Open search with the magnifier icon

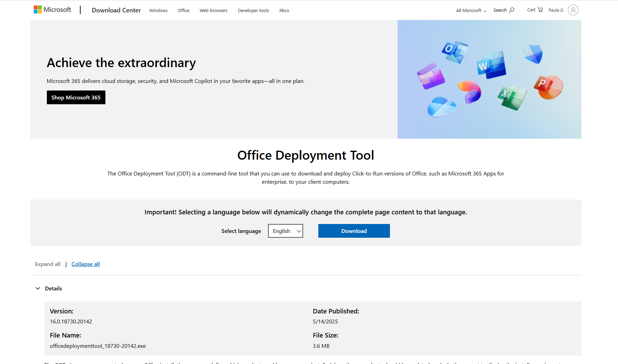511,10
